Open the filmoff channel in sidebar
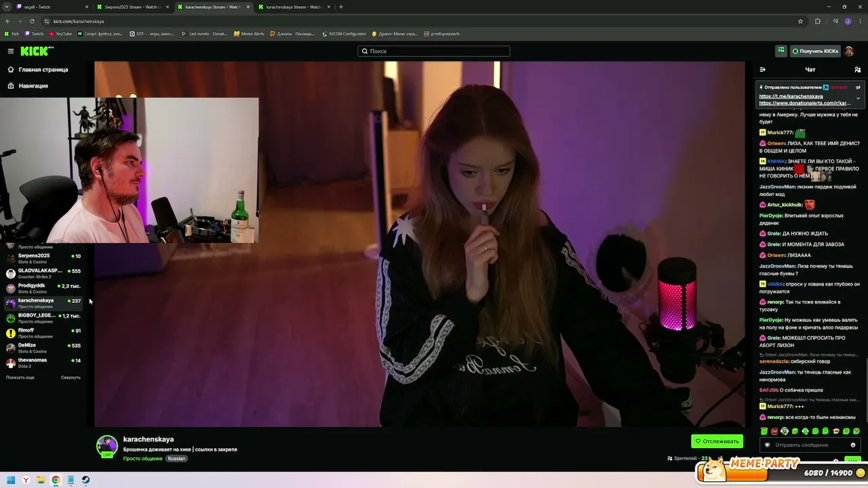868x488 pixels. point(43,333)
